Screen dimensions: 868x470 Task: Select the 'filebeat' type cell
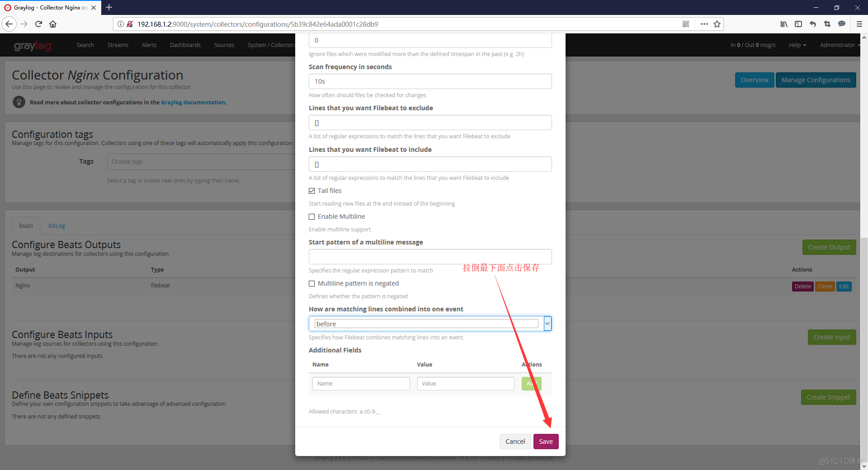(x=160, y=286)
